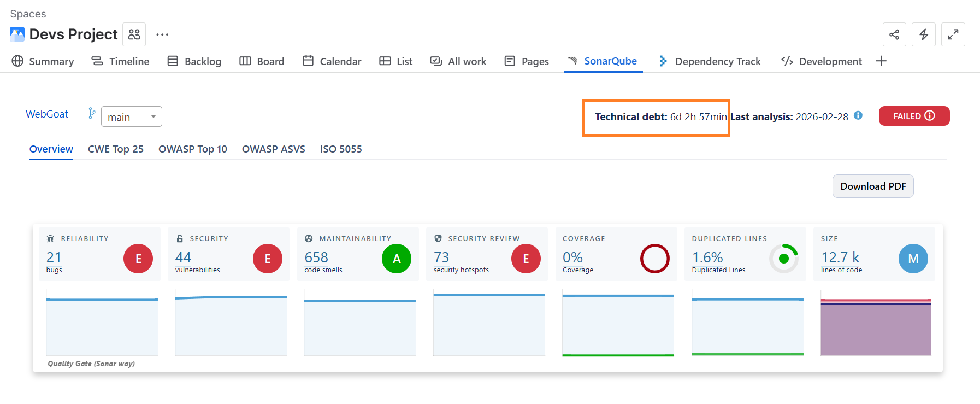Click the Devs Project title
Screen dimensions: 980x404
tap(73, 34)
